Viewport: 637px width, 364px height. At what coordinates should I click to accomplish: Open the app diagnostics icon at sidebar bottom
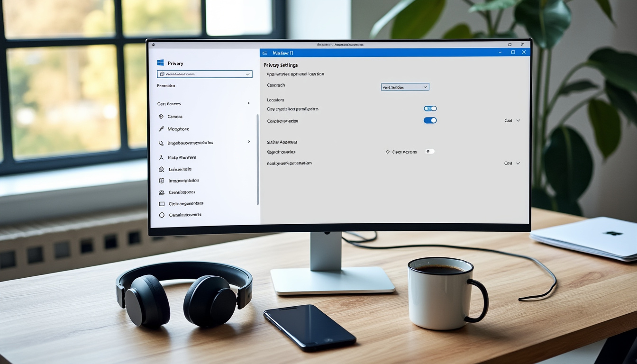click(x=161, y=214)
